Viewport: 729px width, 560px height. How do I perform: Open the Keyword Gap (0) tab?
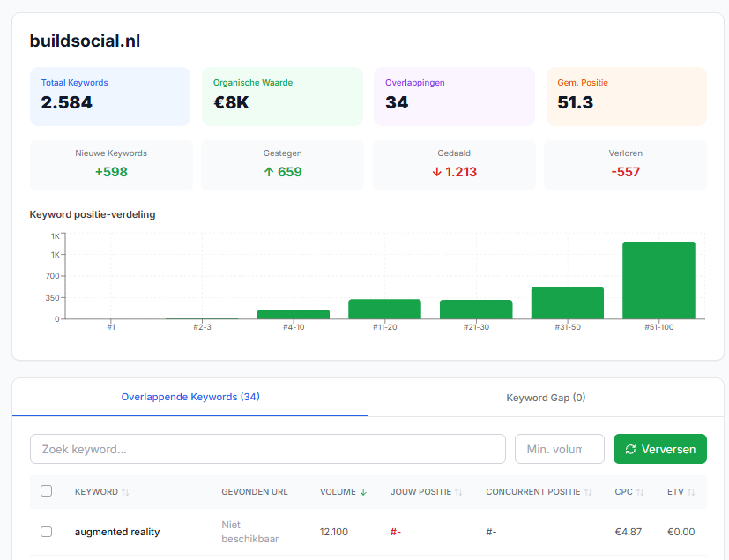546,398
